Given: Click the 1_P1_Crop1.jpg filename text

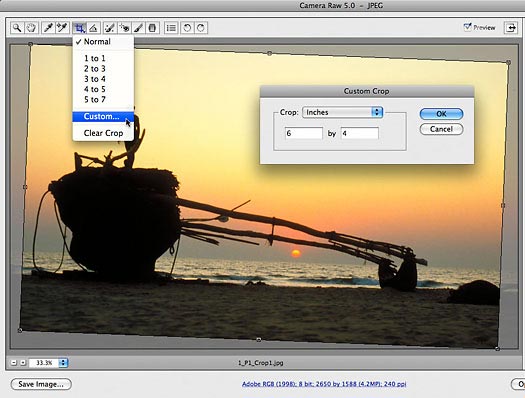Looking at the screenshot, I should pyautogui.click(x=260, y=363).
